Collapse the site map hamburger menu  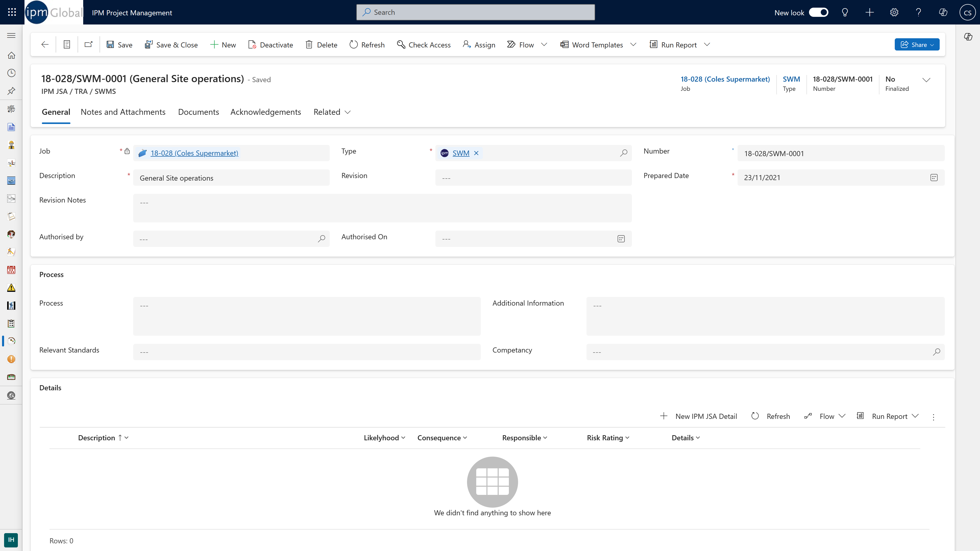click(11, 35)
